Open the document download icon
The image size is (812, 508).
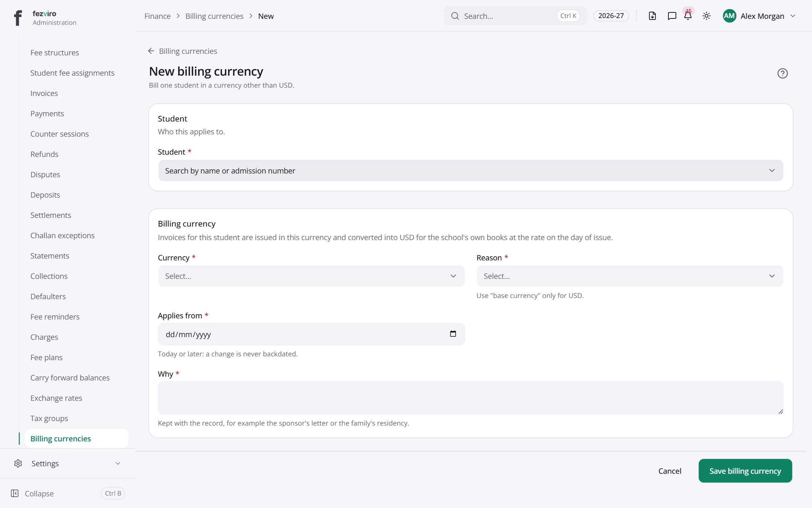(x=652, y=16)
